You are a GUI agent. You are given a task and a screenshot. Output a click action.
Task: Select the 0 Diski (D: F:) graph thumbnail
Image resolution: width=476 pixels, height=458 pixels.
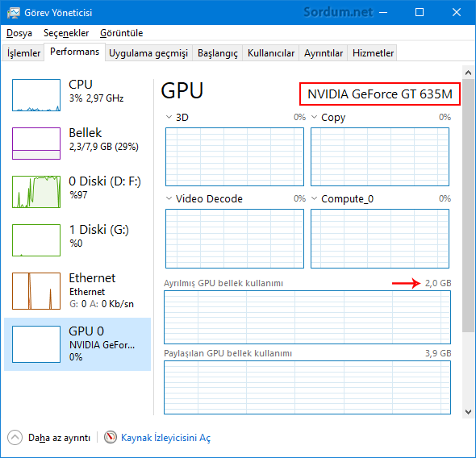coord(36,192)
